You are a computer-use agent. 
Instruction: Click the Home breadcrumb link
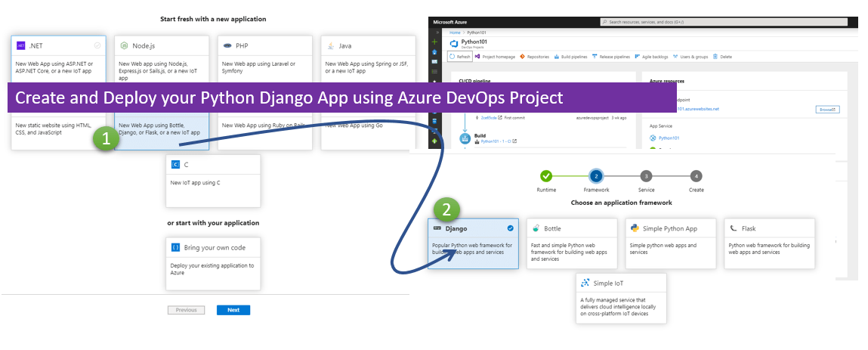[455, 33]
